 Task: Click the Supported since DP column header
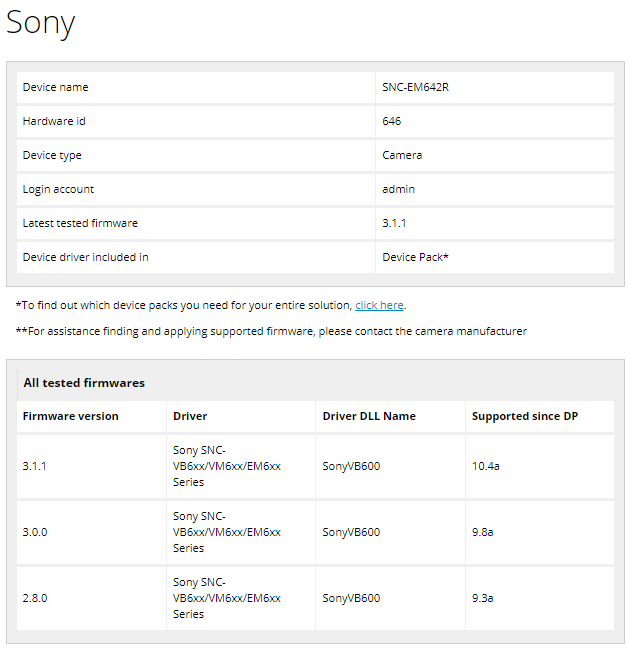525,416
